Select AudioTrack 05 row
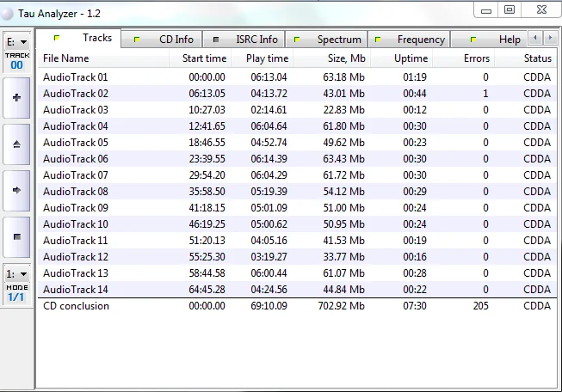Image resolution: width=562 pixels, height=392 pixels. tap(297, 143)
